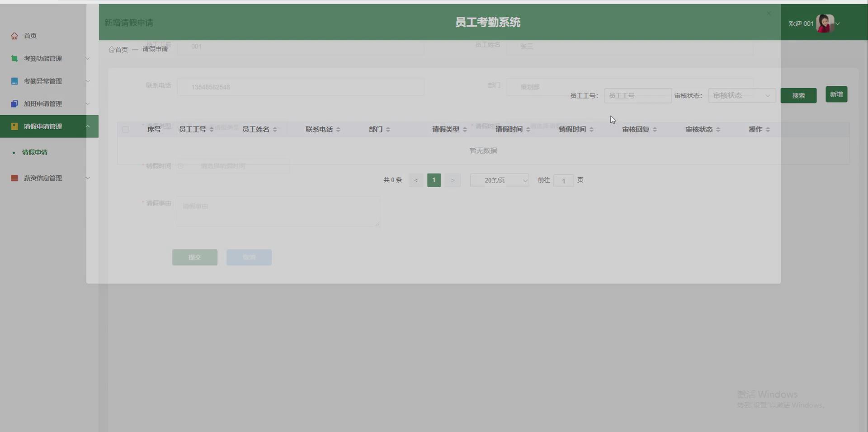Toggle the select-all table header checkbox
Image resolution: width=868 pixels, height=432 pixels.
click(126, 130)
